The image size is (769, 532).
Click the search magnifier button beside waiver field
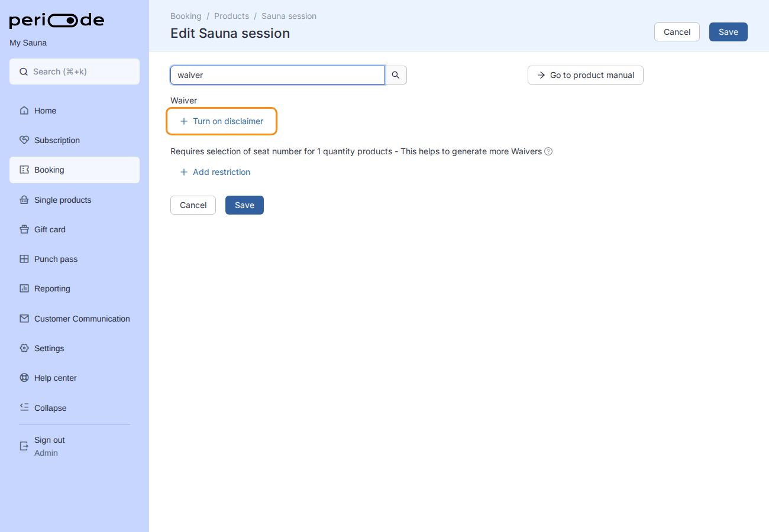[396, 75]
